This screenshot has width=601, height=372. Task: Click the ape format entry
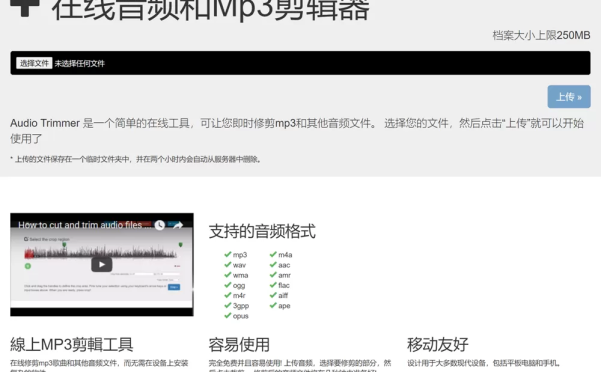coord(284,306)
